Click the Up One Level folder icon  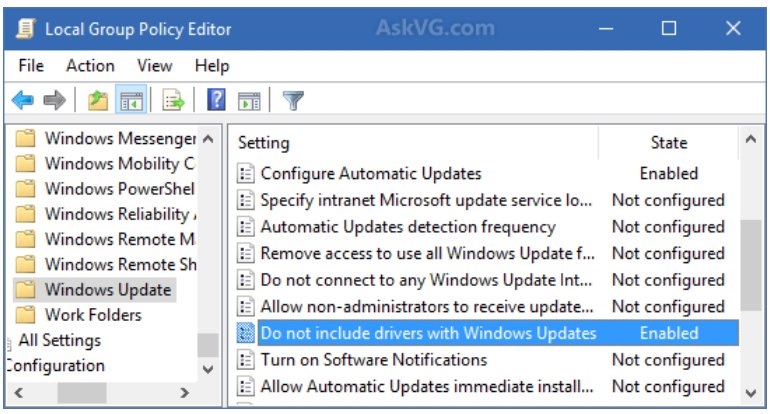coord(97,100)
